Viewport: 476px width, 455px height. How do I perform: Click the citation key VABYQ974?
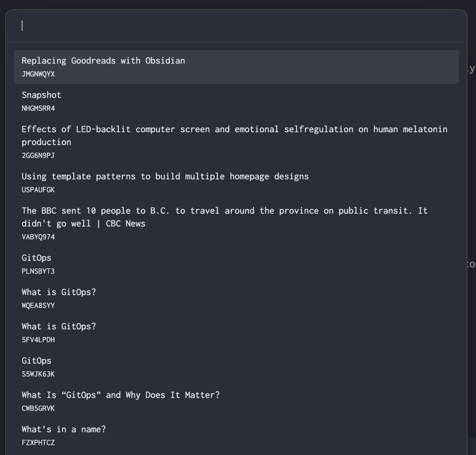[38, 237]
